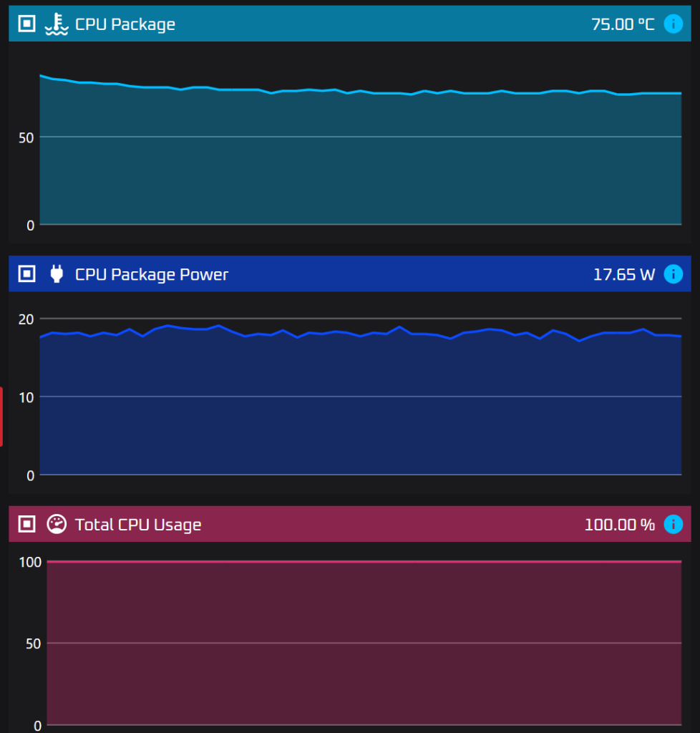The width and height of the screenshot is (700, 733).
Task: Select the CPU Package Power title
Action: click(x=152, y=274)
